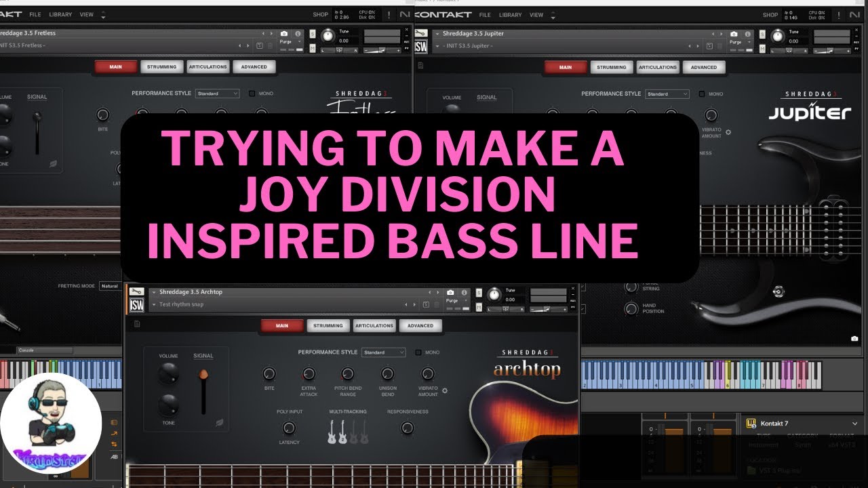Select multi-tracking guitar 4 in Archtop
This screenshot has width=868, height=488.
[x=364, y=432]
